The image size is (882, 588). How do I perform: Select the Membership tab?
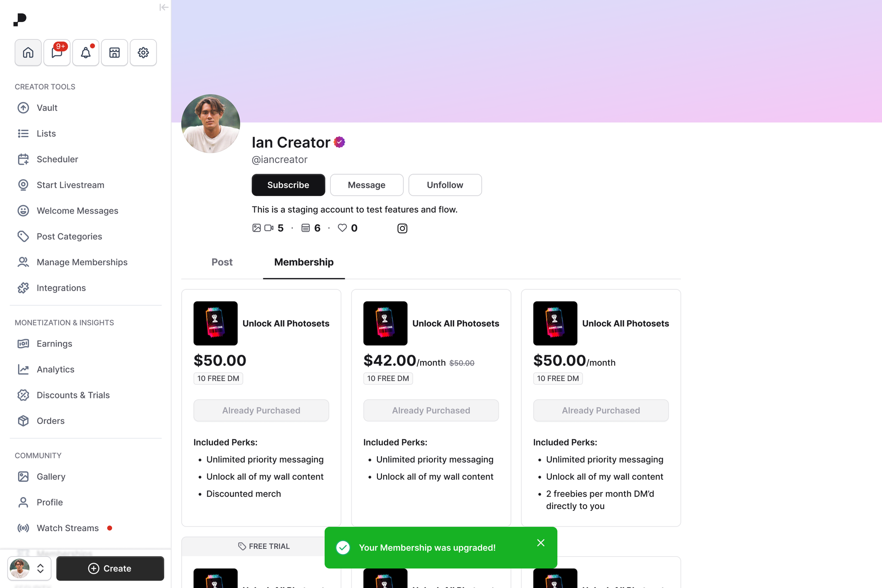coord(304,262)
